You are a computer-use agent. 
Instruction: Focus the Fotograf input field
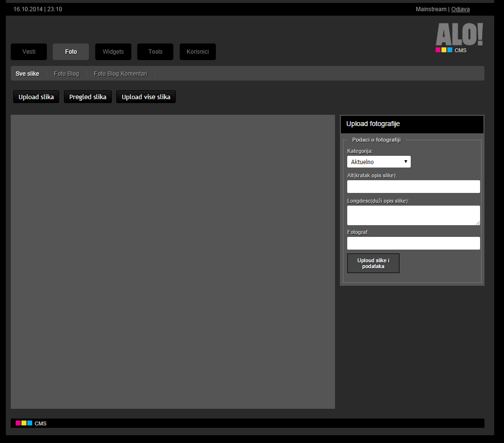[413, 243]
